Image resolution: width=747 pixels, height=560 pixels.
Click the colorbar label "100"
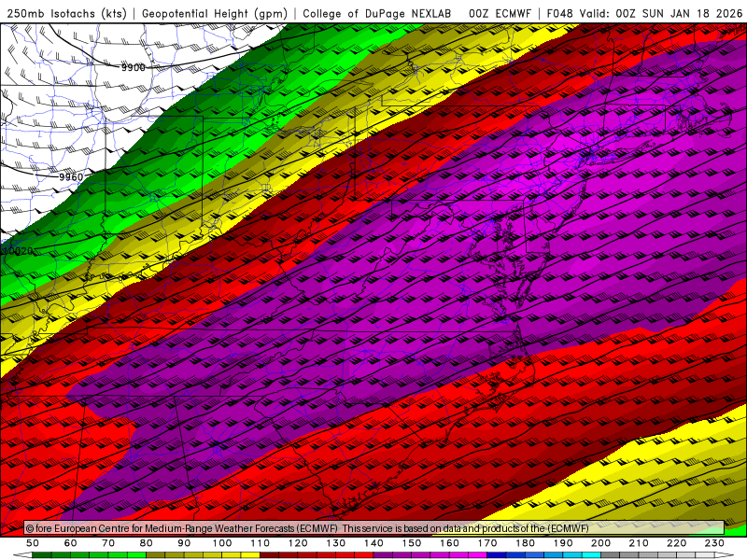[x=222, y=543]
